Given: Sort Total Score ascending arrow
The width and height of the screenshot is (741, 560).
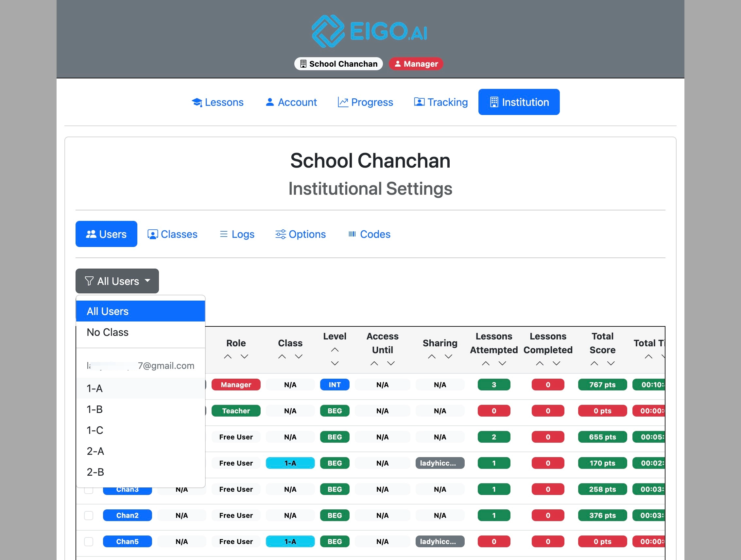Looking at the screenshot, I should pyautogui.click(x=594, y=363).
